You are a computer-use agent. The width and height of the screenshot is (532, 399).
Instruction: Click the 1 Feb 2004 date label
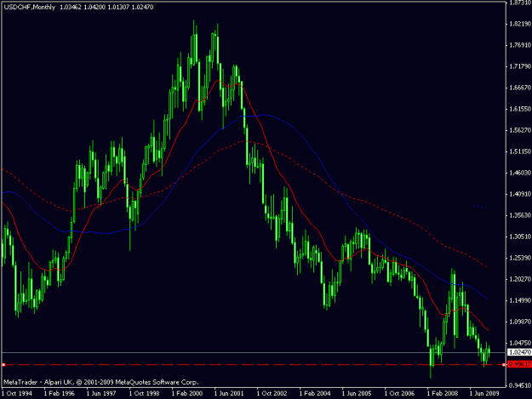click(314, 394)
